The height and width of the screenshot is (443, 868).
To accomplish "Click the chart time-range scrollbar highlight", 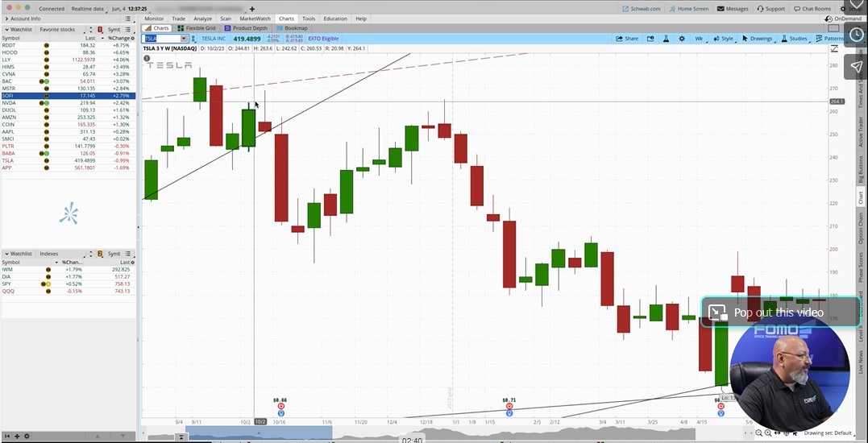I will 259,433.
